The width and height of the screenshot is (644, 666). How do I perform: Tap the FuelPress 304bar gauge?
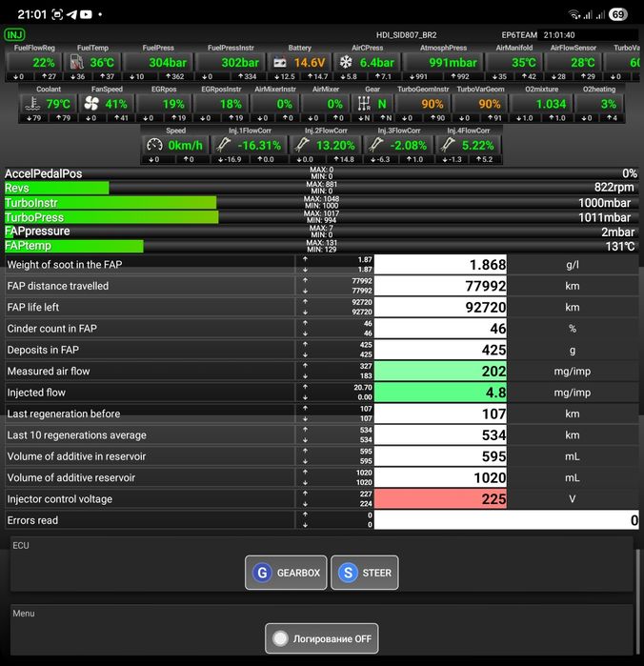[157, 63]
